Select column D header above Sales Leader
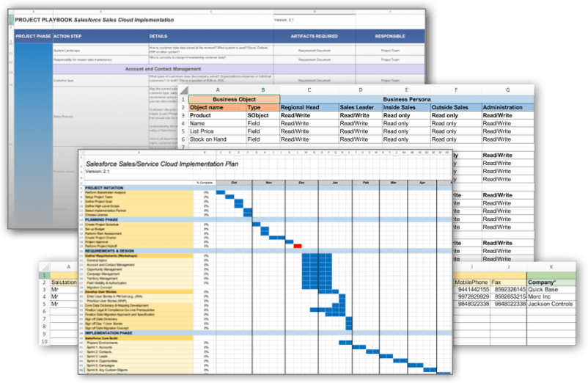Screen dimensions: 588x383 click(x=361, y=90)
